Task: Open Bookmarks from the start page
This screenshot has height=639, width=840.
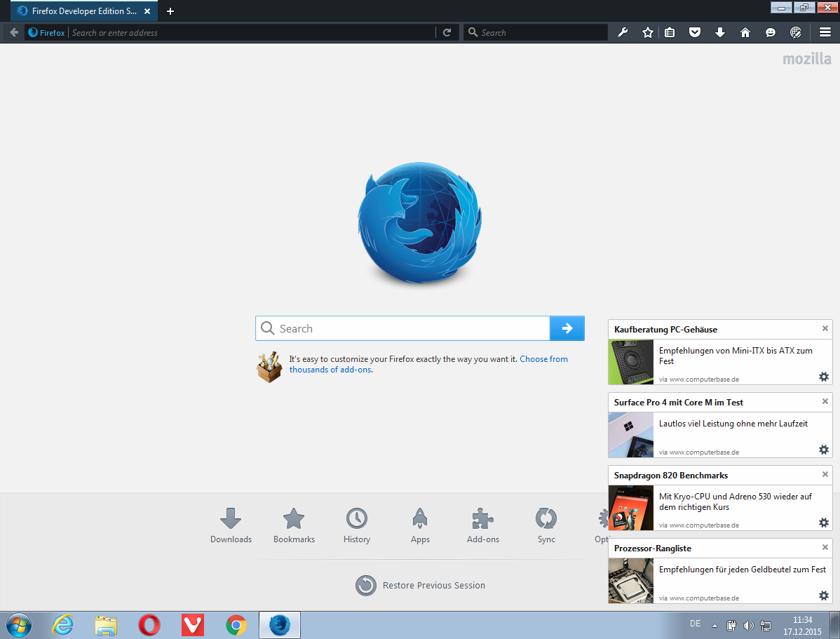Action: [294, 525]
